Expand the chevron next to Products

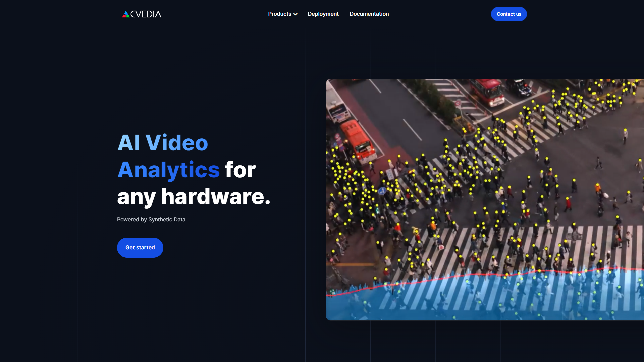click(x=296, y=14)
